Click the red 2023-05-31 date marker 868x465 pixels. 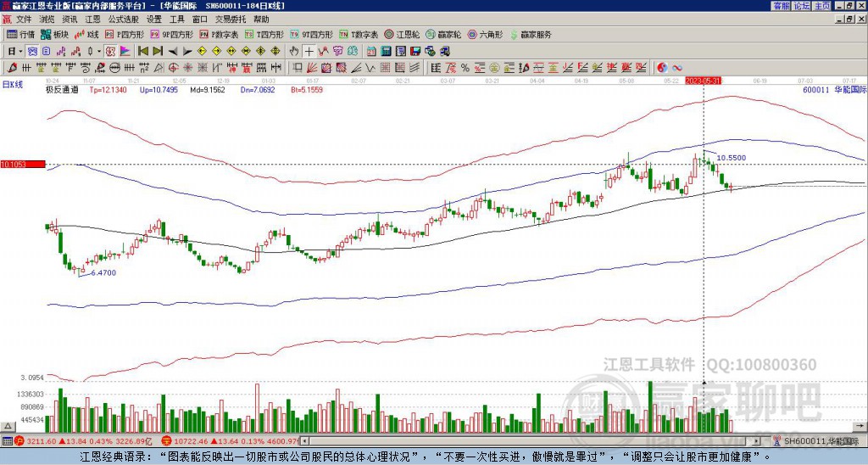pyautogui.click(x=702, y=81)
